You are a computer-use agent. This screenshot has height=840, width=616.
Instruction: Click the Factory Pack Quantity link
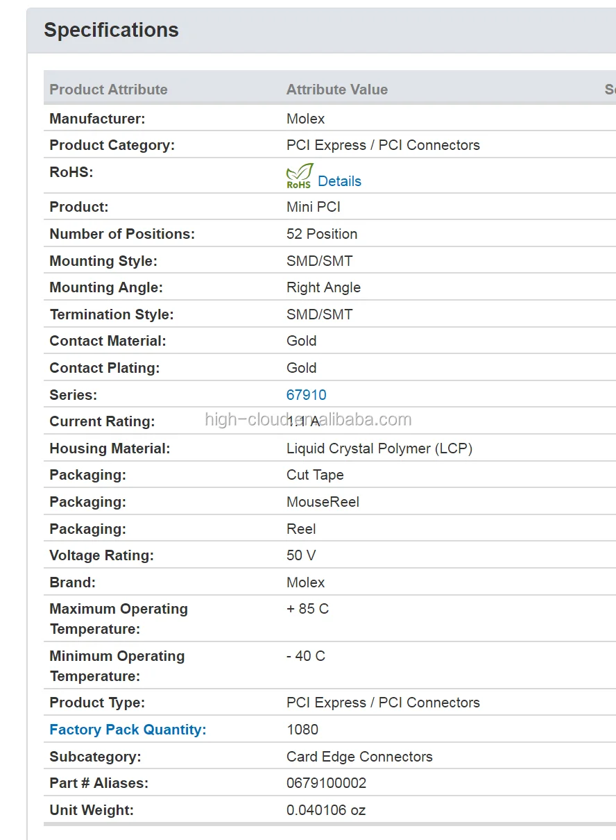tap(128, 730)
